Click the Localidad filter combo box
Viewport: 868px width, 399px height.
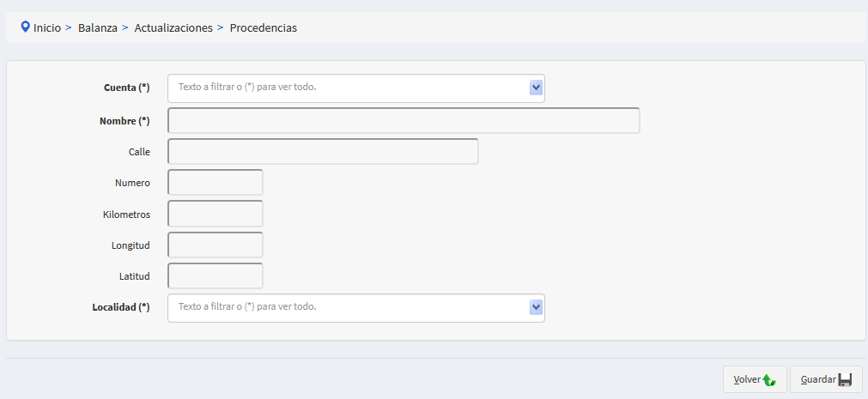348,307
